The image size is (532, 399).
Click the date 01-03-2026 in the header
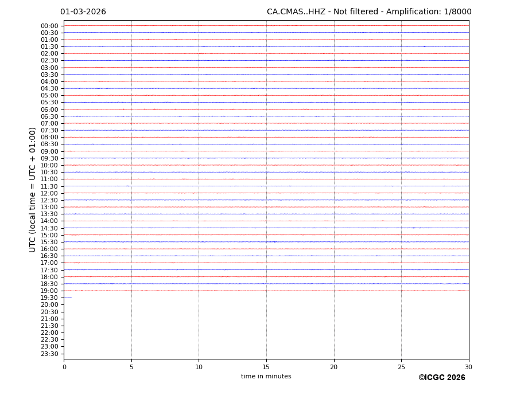83,12
